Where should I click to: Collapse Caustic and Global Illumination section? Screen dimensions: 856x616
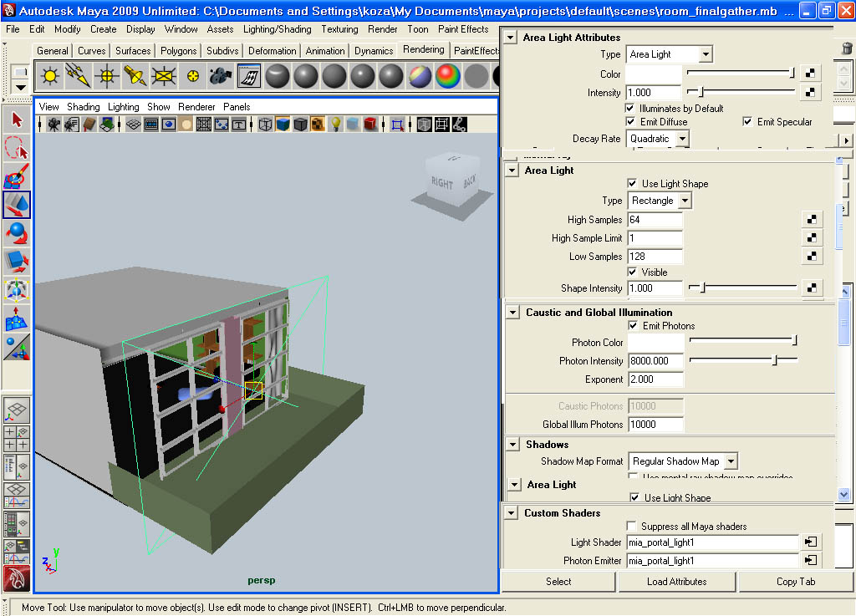[x=512, y=312]
